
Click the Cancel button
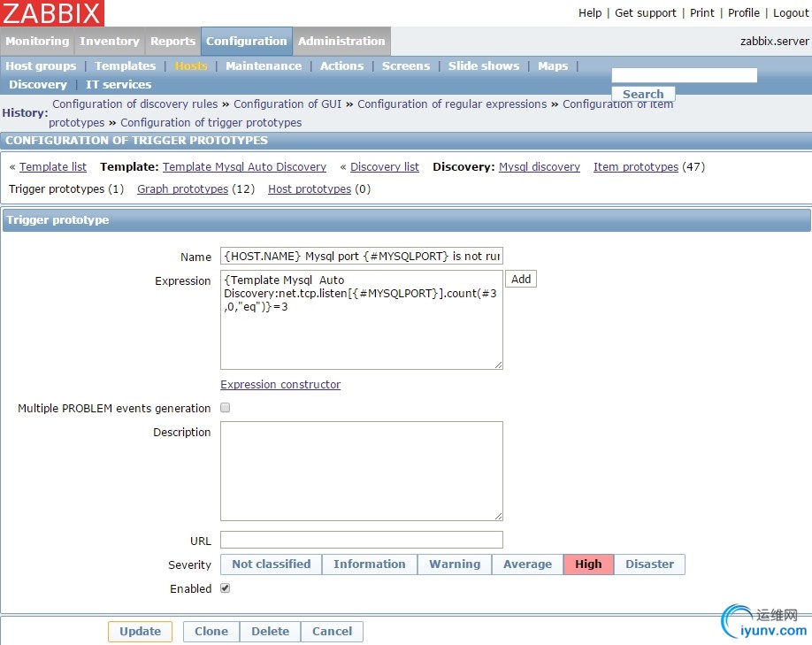pyautogui.click(x=332, y=632)
